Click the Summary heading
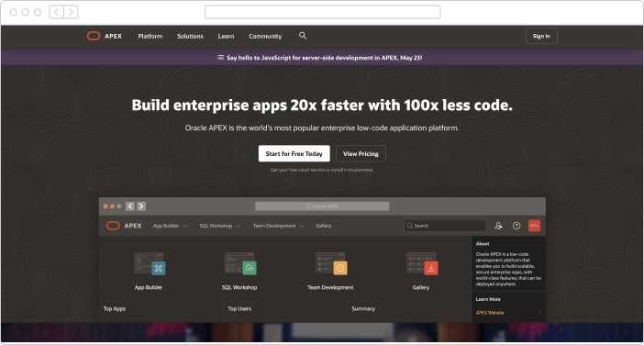This screenshot has width=644, height=345. coord(363,309)
